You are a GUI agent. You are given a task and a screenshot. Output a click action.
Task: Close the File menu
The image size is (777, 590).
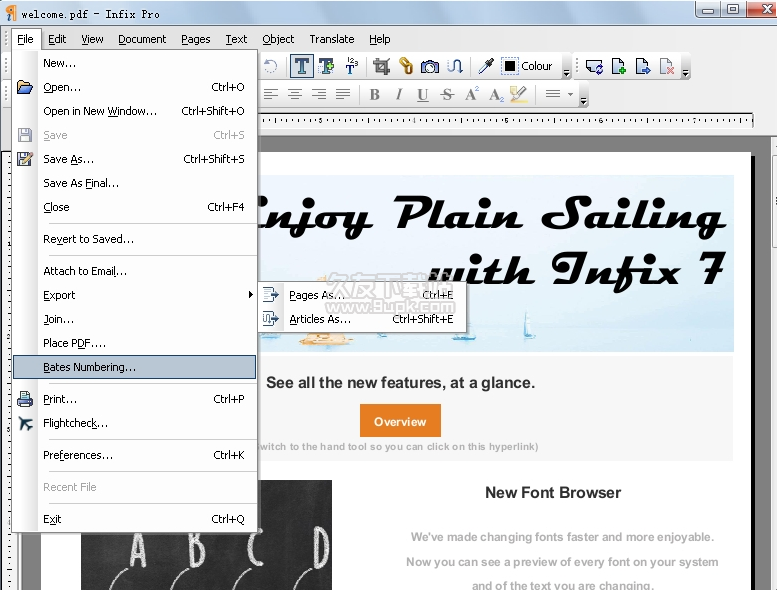25,39
